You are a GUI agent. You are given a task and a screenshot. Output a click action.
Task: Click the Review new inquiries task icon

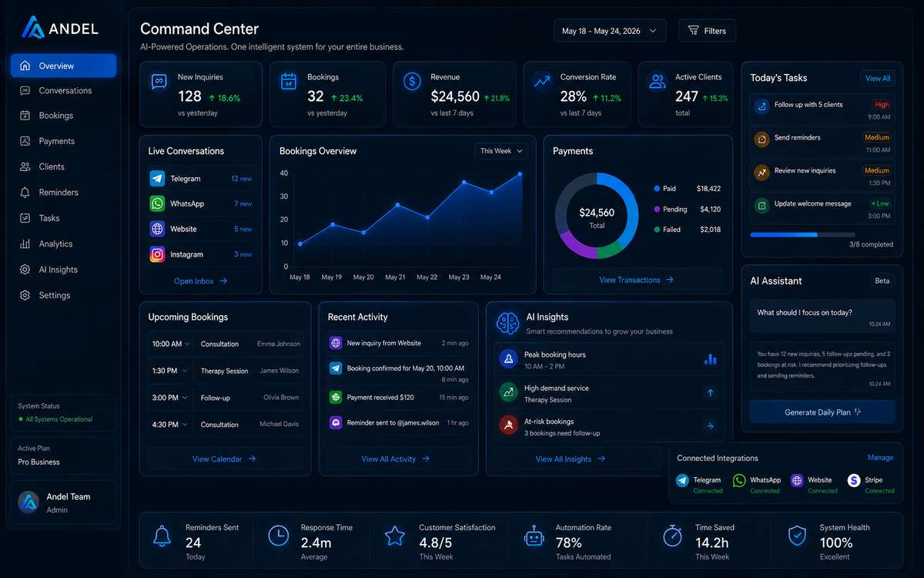[x=762, y=173]
